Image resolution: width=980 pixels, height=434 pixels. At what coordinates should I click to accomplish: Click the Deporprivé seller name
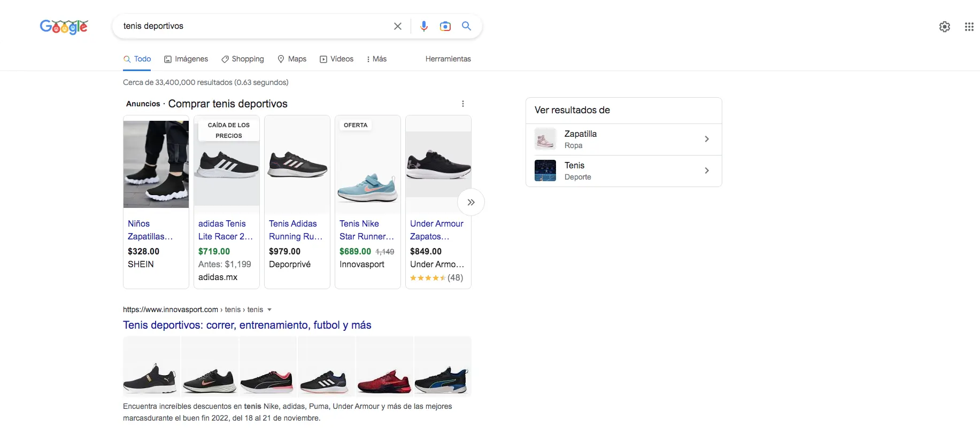(290, 264)
